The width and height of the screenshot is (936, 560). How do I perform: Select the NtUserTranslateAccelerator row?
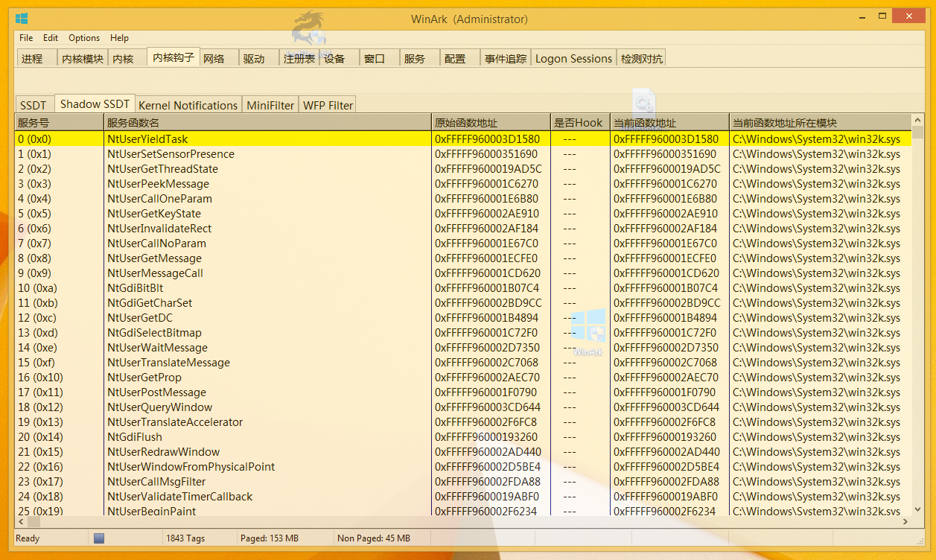click(x=463, y=421)
